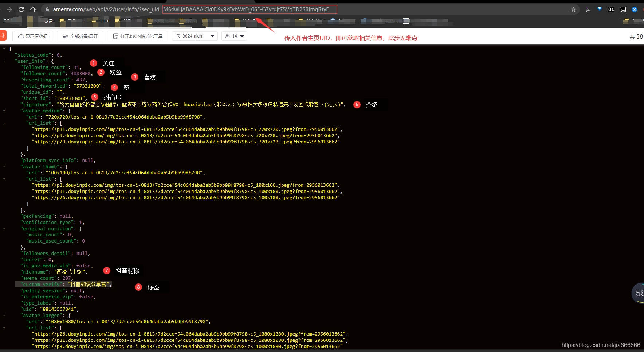Collapse the user_info node
This screenshot has height=352, width=644.
pos(4,61)
